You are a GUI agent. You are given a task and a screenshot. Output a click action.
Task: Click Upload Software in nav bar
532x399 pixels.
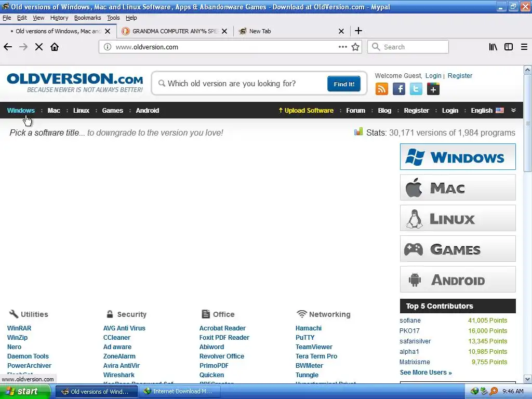click(306, 110)
